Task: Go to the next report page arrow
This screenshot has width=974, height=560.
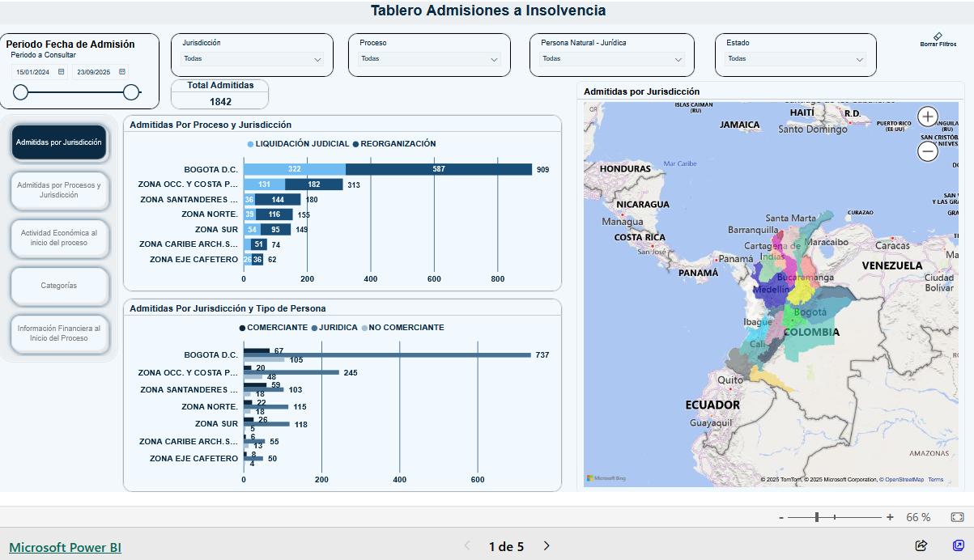Action: click(547, 546)
